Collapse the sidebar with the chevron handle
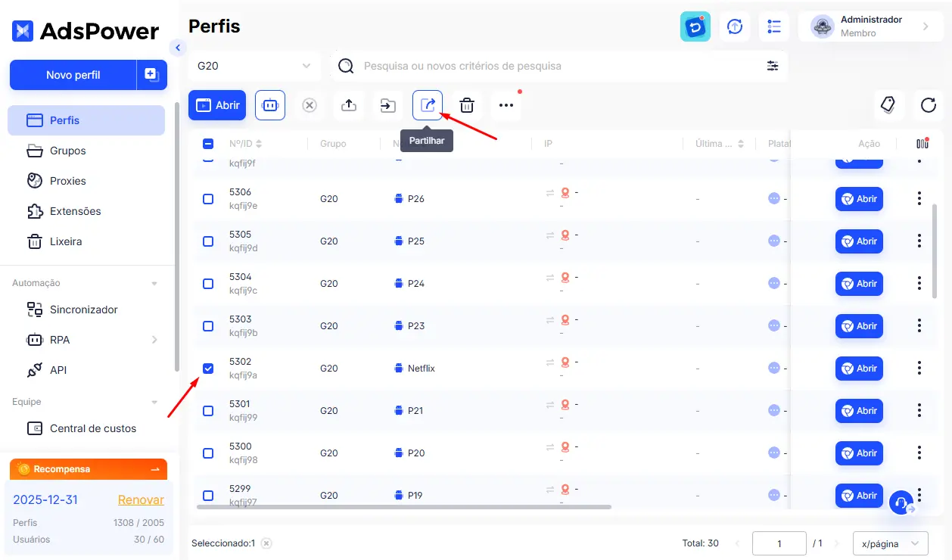952x560 pixels. [x=178, y=48]
